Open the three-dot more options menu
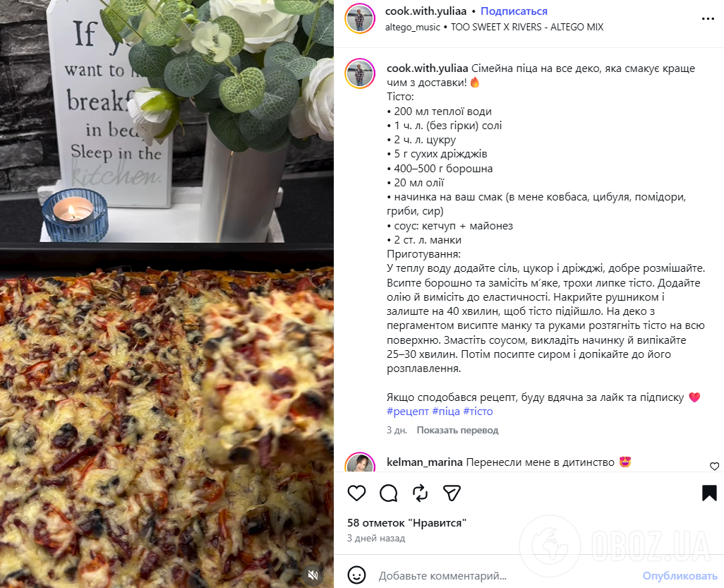The image size is (724, 588). coord(708,19)
